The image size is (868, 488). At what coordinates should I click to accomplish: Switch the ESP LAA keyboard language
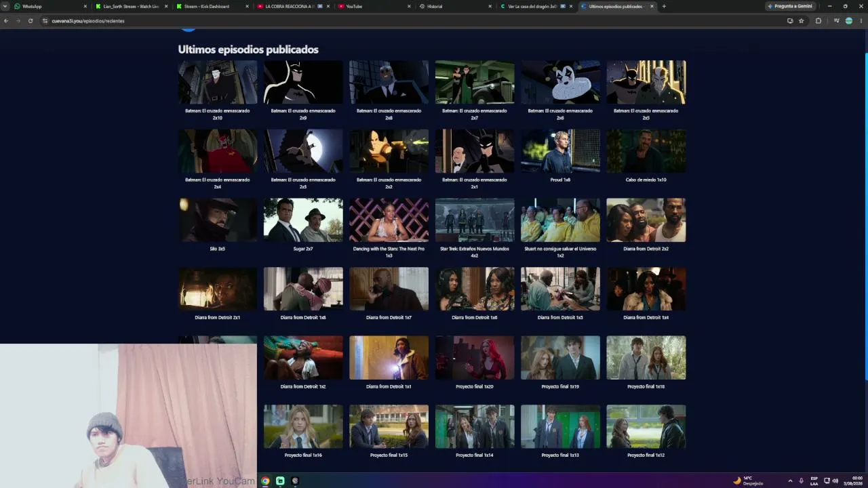pos(814,481)
